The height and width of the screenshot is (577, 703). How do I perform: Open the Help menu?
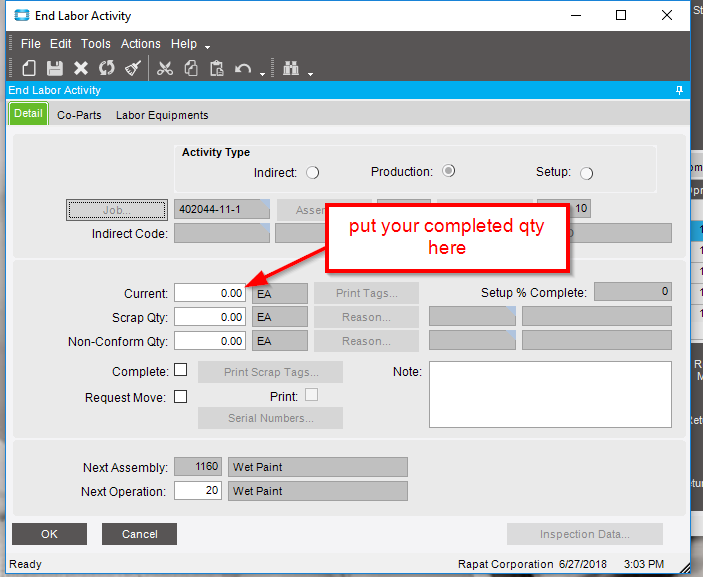tap(184, 44)
